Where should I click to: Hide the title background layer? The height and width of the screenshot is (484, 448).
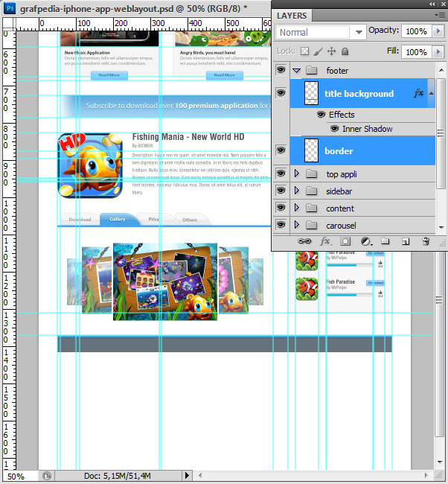281,92
